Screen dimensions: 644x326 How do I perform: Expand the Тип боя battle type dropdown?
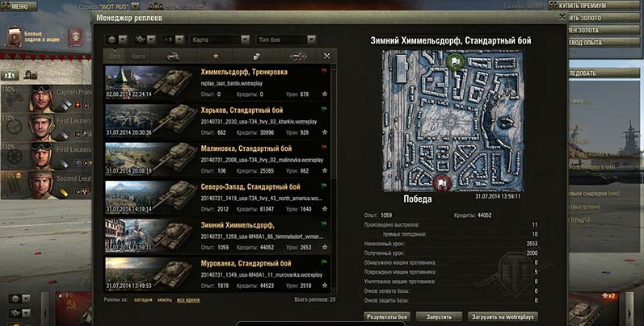286,40
